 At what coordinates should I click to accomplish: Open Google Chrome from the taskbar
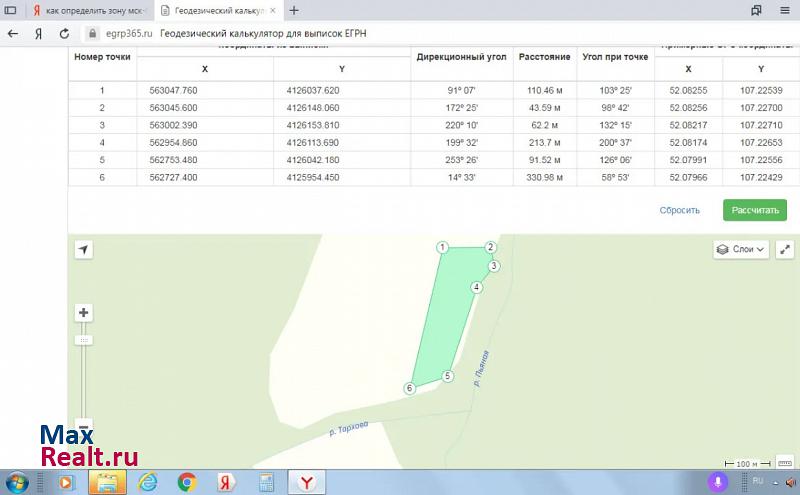[186, 482]
